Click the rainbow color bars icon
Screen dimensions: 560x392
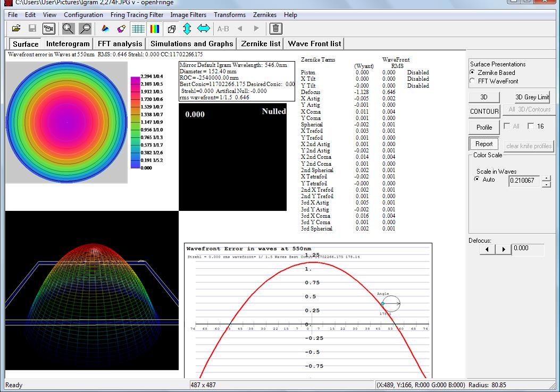(155, 29)
